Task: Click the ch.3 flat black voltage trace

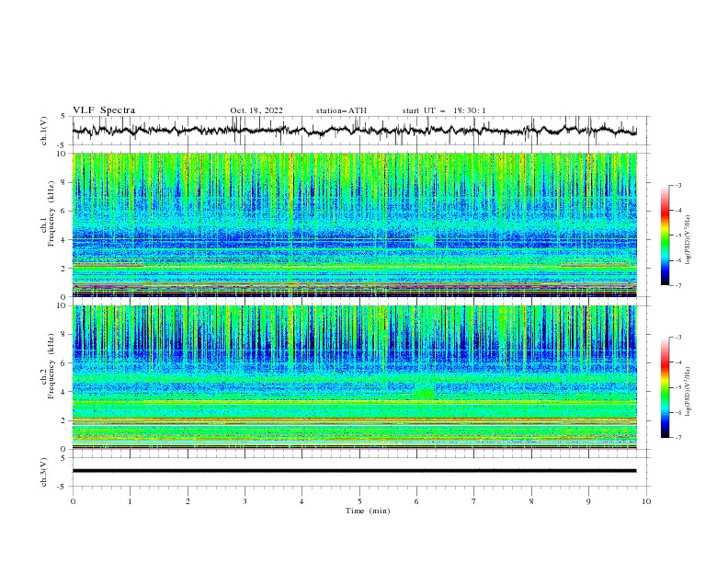Action: coord(355,471)
